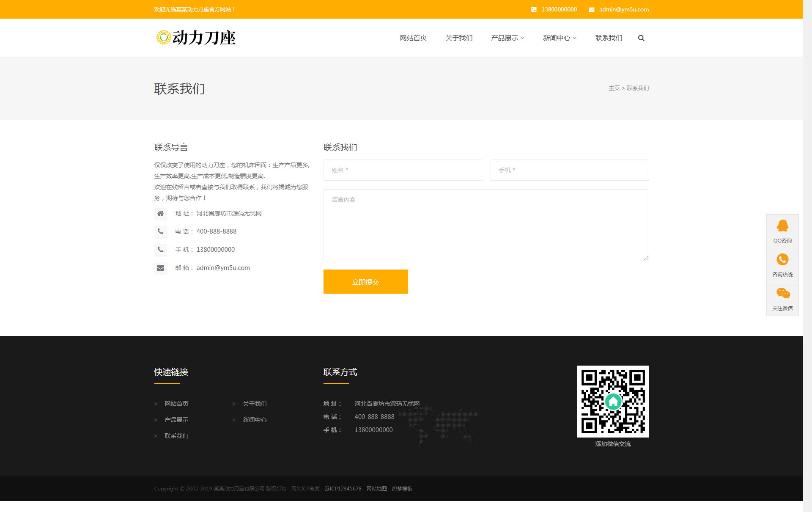The height and width of the screenshot is (512, 812).
Task: Focus the 姓名 input field
Action: coord(402,170)
